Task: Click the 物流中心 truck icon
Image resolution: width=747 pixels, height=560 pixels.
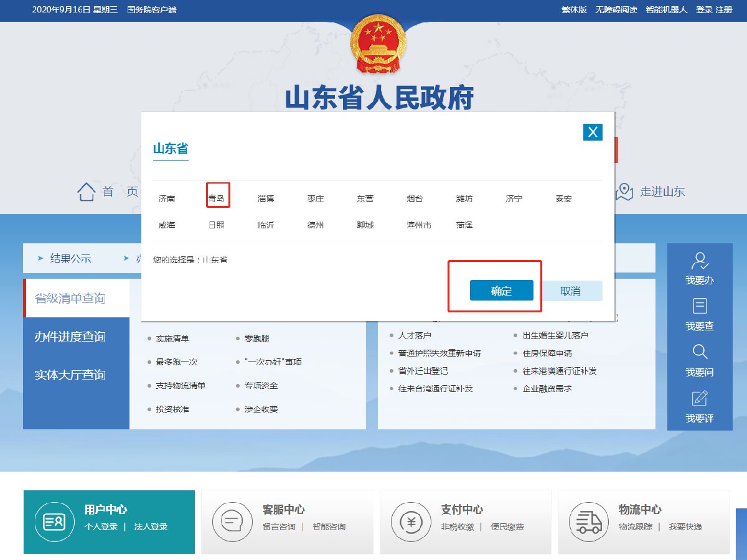Action: pos(589,521)
